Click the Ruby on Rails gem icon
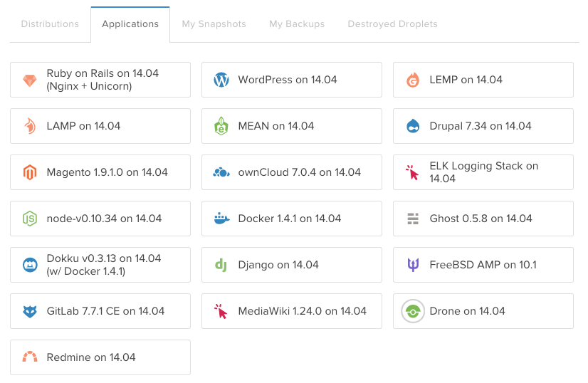 30,80
